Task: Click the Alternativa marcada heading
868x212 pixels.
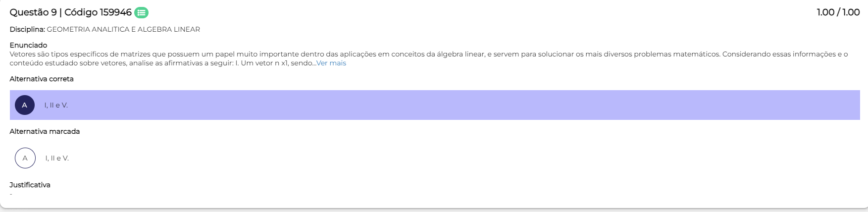Action: click(45, 132)
